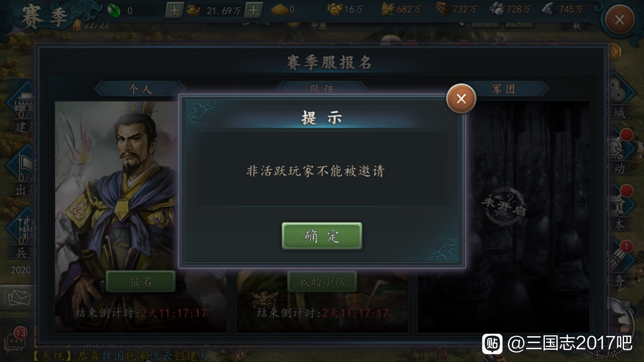This screenshot has height=362, width=644.
Task: Add gold ingots with plus button
Action: pos(253,10)
